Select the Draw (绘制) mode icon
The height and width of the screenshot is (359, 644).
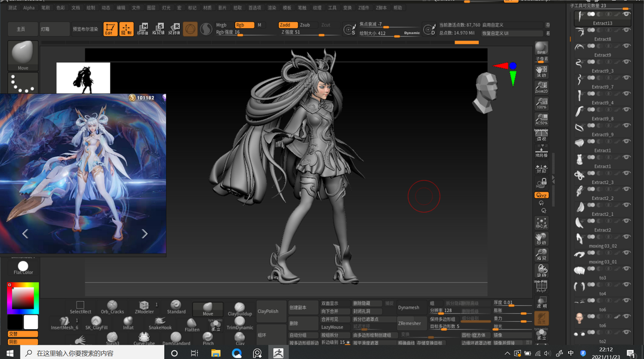pyautogui.click(x=126, y=29)
